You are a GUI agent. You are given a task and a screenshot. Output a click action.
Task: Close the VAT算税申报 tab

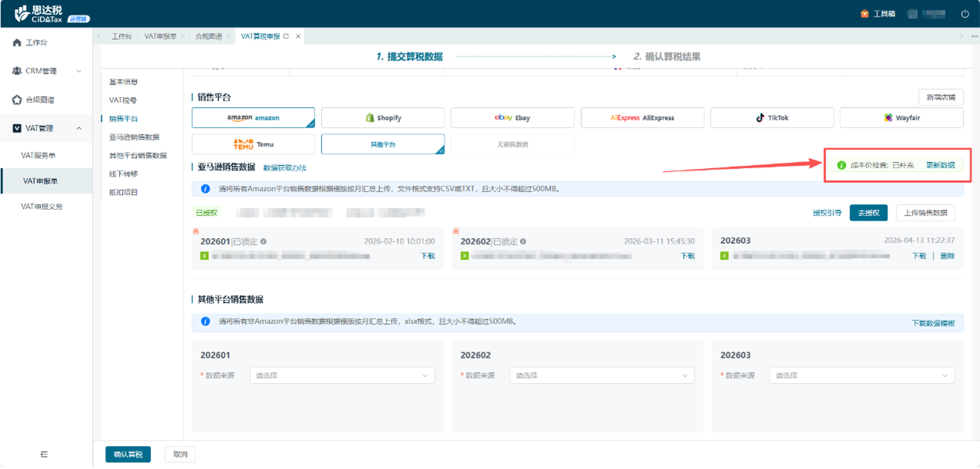click(298, 37)
